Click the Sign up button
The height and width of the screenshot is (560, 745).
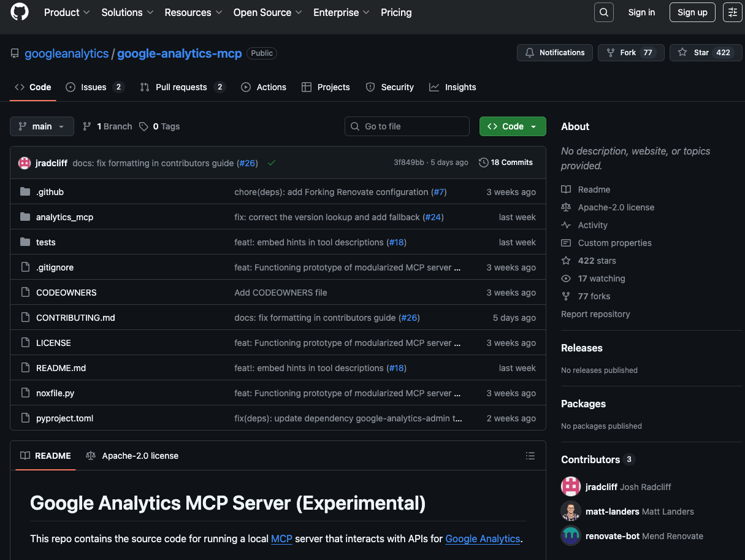coord(692,12)
